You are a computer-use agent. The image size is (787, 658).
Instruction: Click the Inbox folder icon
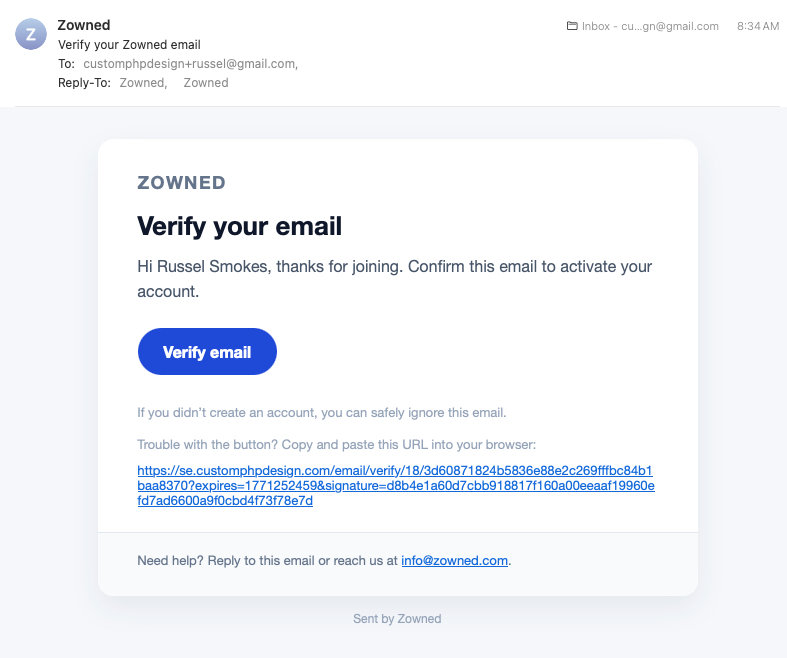(572, 26)
